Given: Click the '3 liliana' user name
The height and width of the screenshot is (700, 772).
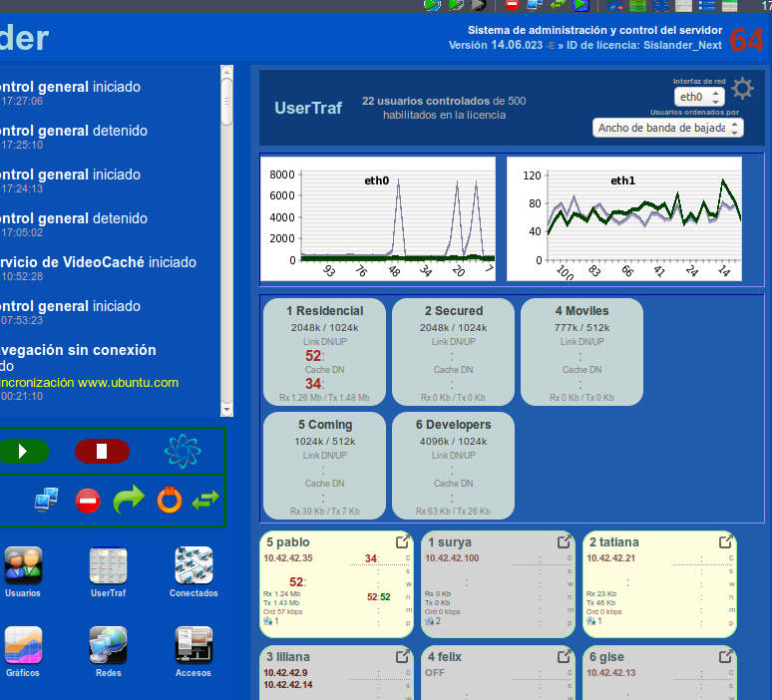Looking at the screenshot, I should pyautogui.click(x=288, y=657).
